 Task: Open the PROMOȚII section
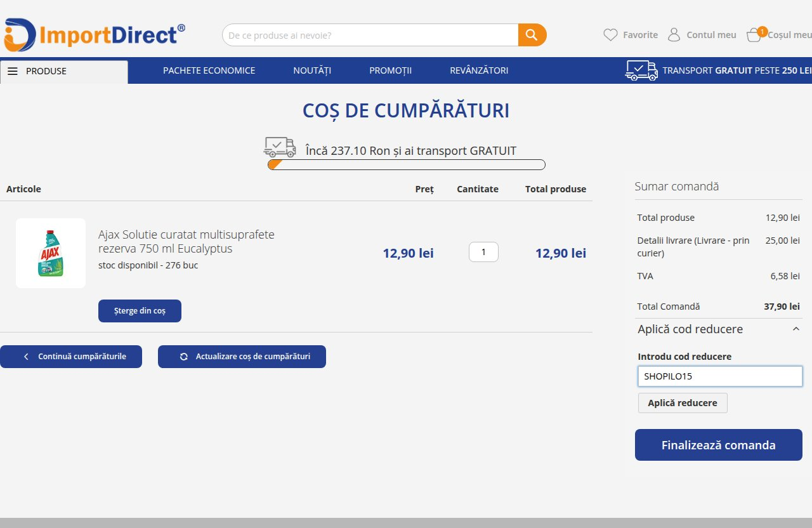[391, 70]
